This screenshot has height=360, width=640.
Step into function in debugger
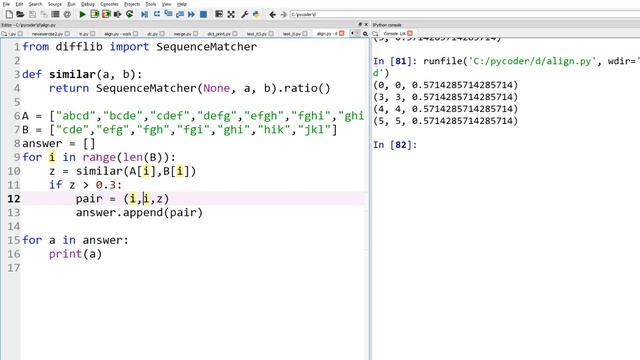point(169,13)
